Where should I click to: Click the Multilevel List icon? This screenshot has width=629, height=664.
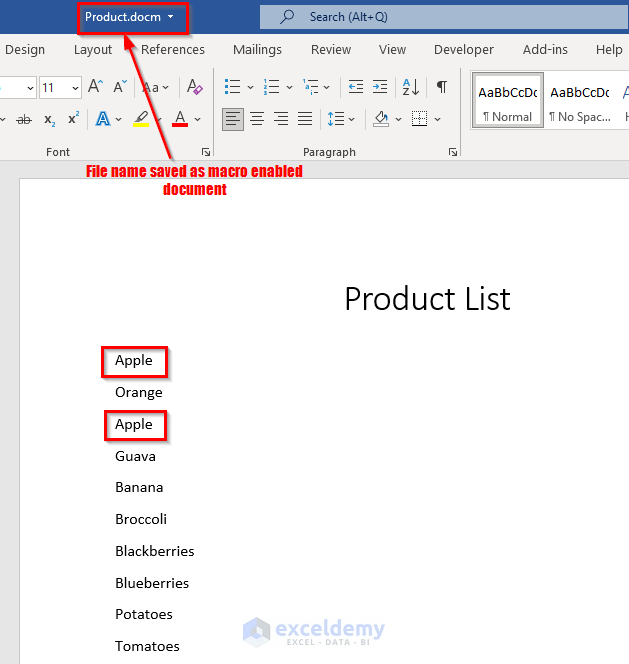click(x=310, y=87)
